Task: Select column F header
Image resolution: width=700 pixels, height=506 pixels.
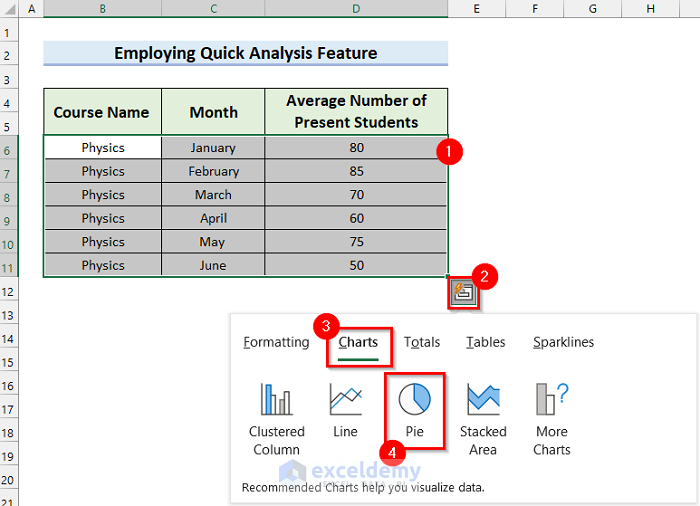Action: coord(534,8)
